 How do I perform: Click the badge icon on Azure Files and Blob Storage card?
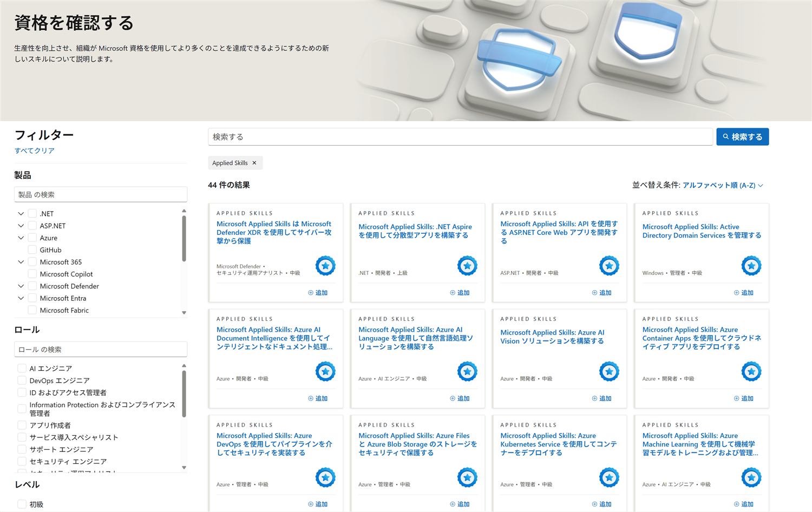coord(467,477)
